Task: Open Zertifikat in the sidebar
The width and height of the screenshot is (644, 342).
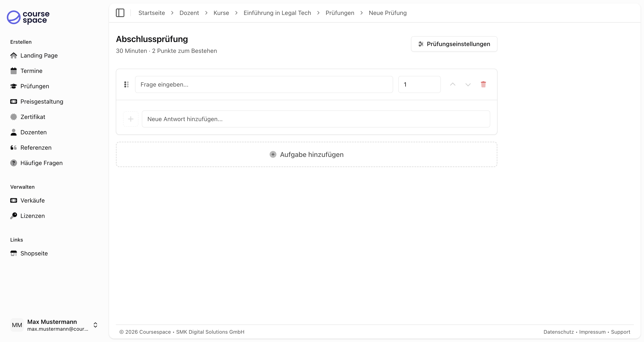Action: click(33, 117)
